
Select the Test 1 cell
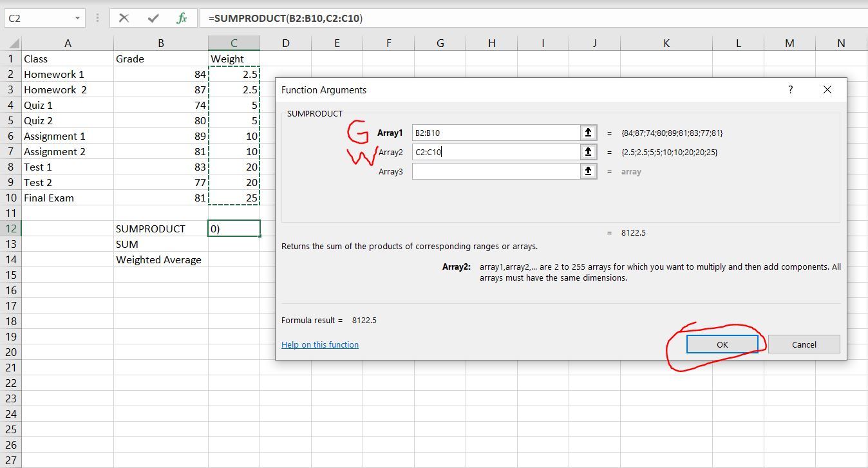[68, 167]
